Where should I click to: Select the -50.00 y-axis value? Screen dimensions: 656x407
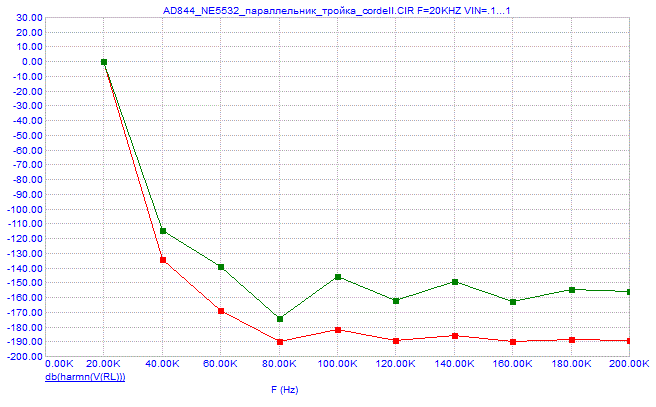pos(27,136)
